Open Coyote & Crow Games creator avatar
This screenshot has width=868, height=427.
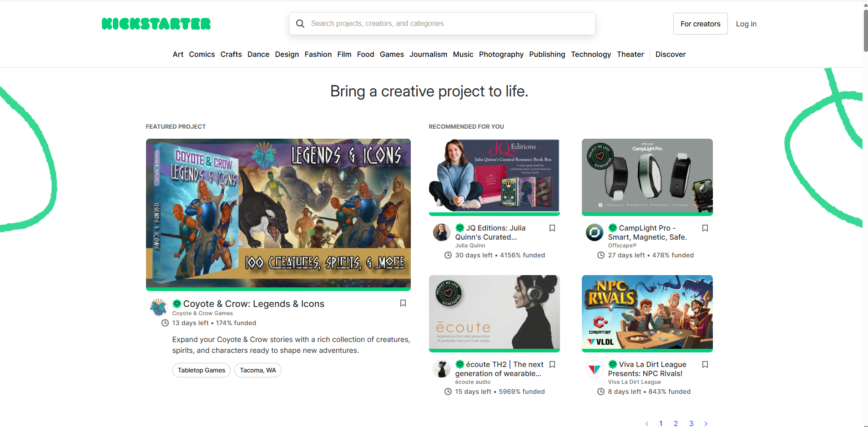159,307
